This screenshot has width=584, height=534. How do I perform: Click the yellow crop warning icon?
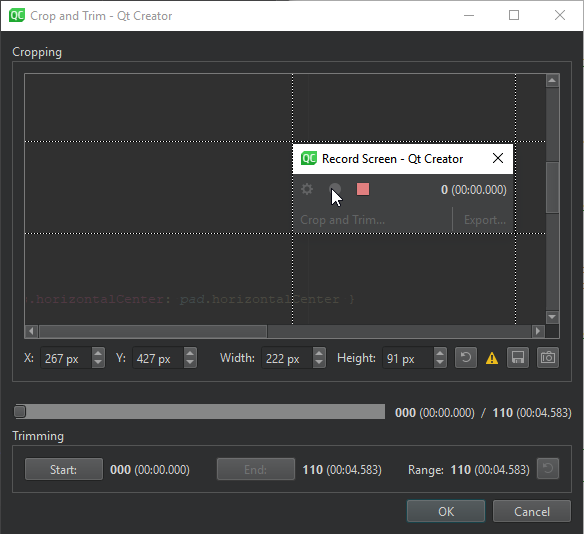pos(492,358)
